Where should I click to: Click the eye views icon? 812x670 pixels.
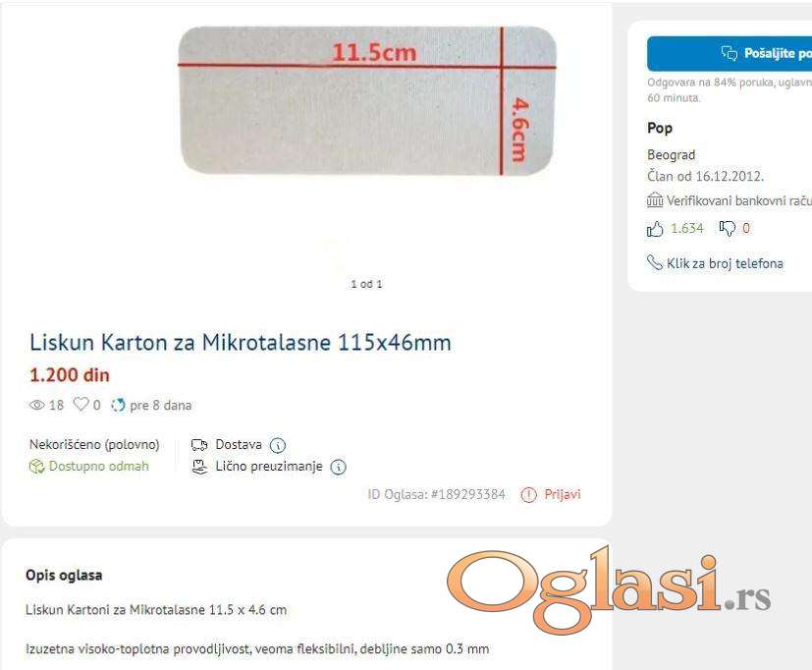36,405
